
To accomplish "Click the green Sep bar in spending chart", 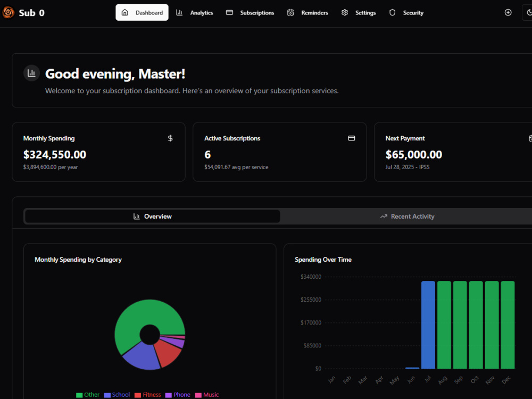I will [460, 325].
